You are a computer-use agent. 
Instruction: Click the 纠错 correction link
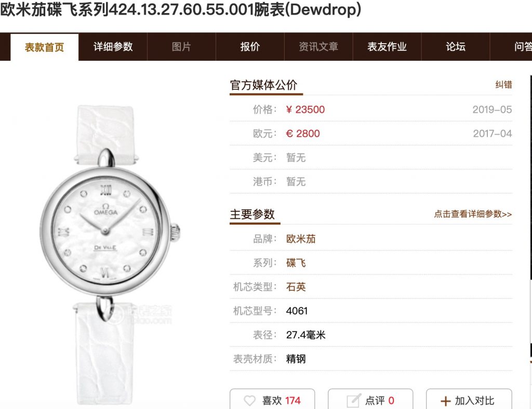[503, 85]
